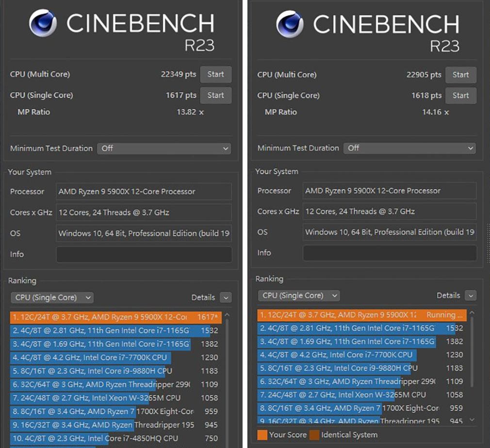Click the Info input field in right window
The height and width of the screenshot is (448, 490).
(390, 253)
